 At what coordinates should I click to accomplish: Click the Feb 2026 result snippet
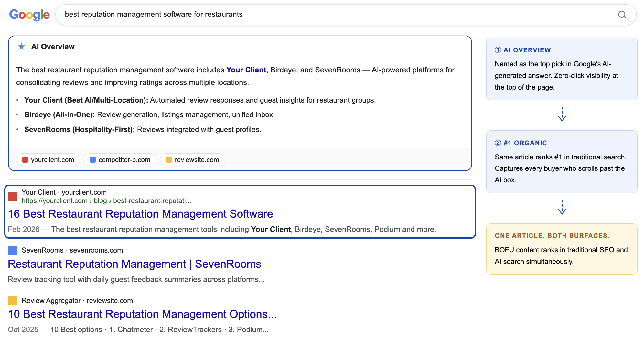pyautogui.click(x=222, y=229)
